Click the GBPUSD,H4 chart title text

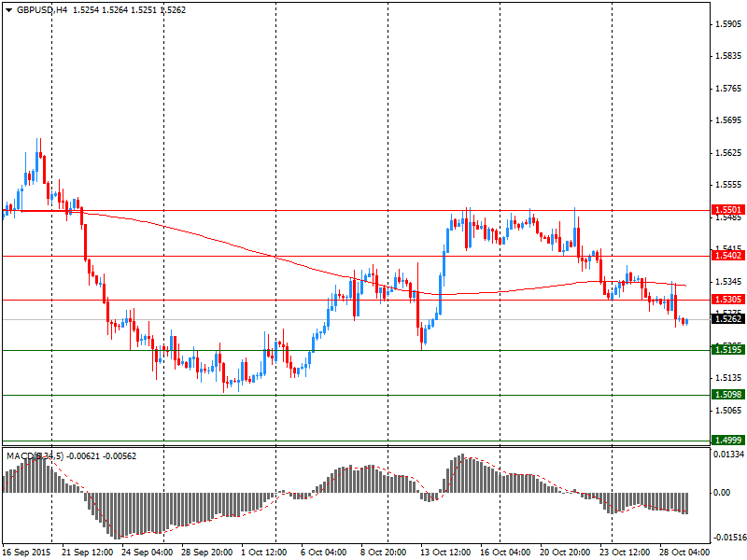(42, 10)
